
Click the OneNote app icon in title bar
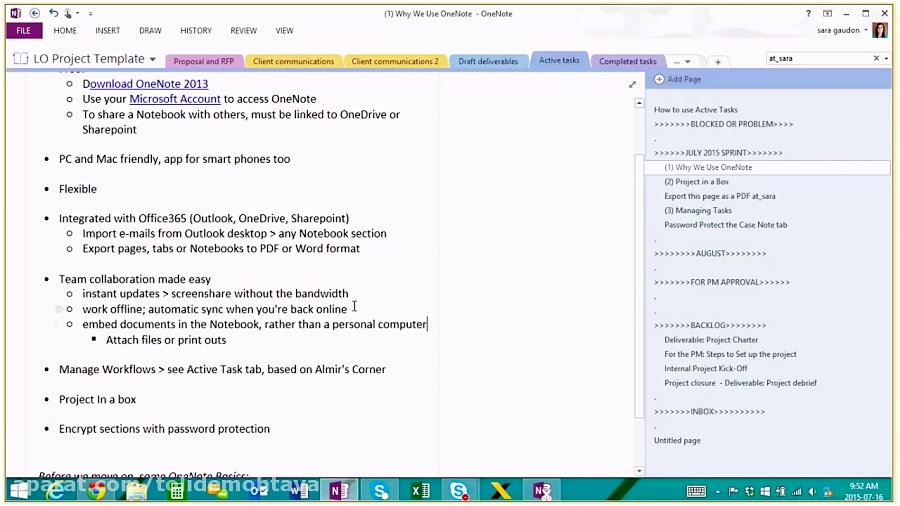[15, 13]
